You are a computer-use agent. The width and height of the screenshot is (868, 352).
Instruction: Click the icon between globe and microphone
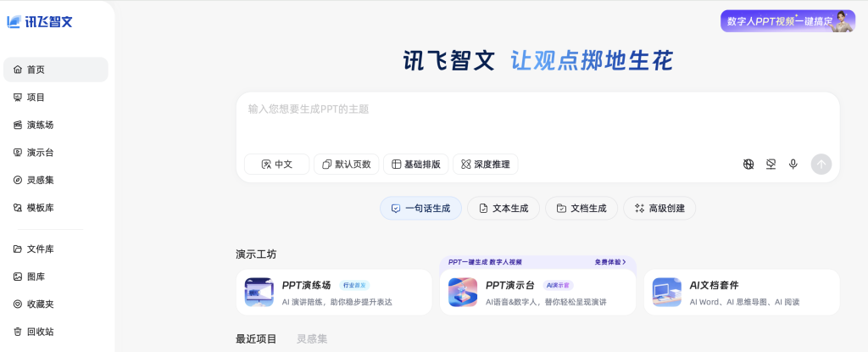coord(771,164)
